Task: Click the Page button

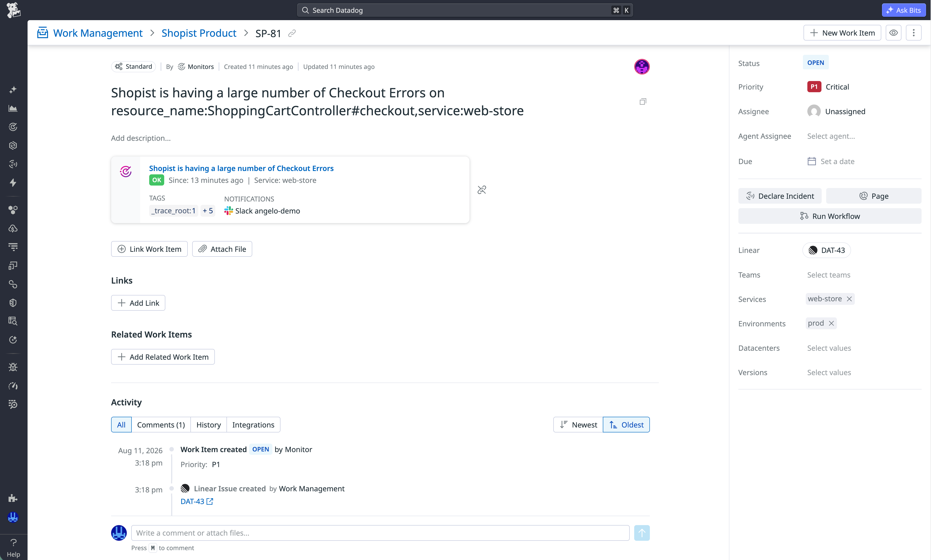Action: 874,196
